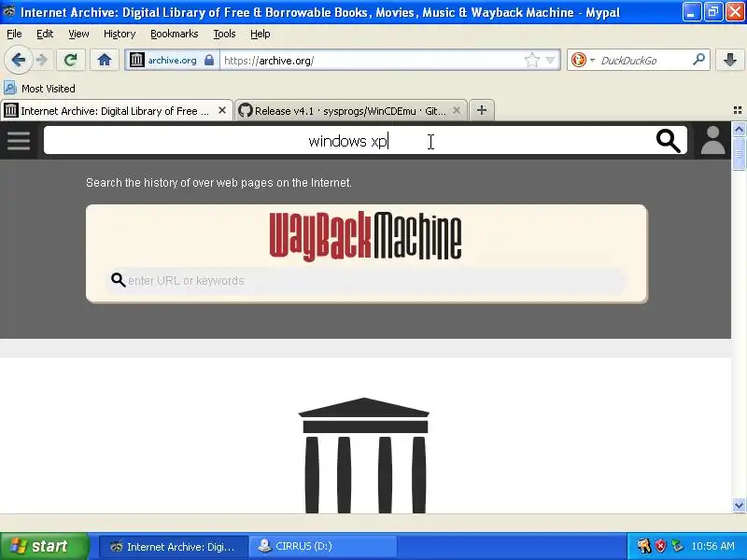Open the user account avatar icon
The image size is (747, 560).
point(712,141)
